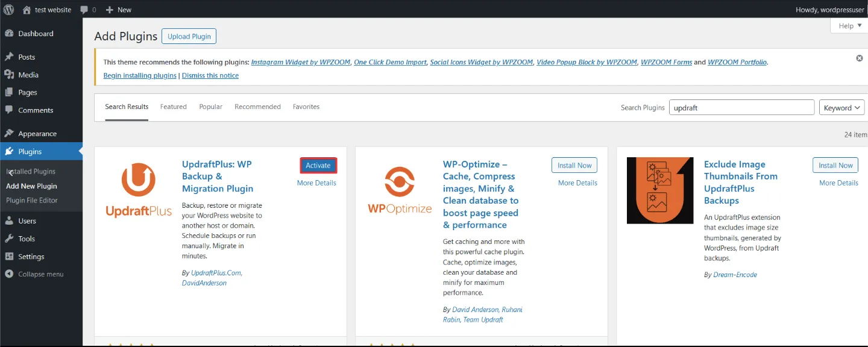This screenshot has height=347, width=868.
Task: Activate the UpdraftPlus plugin
Action: (x=318, y=166)
